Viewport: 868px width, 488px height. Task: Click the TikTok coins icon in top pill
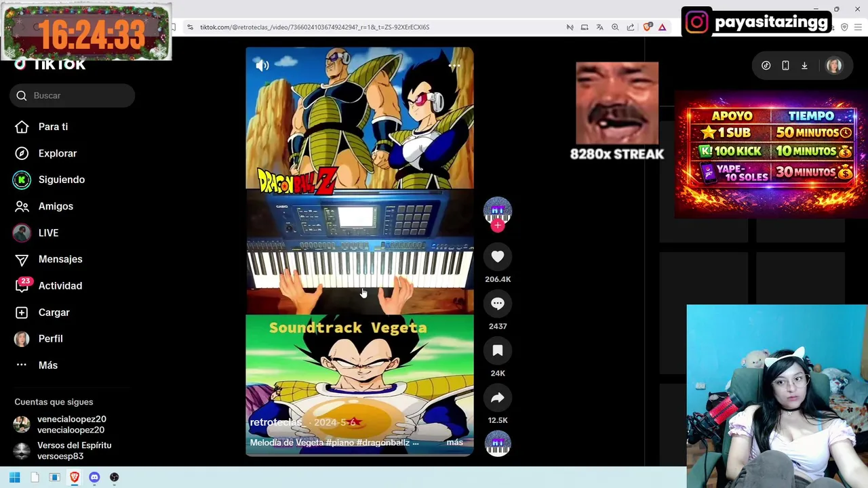(x=766, y=66)
